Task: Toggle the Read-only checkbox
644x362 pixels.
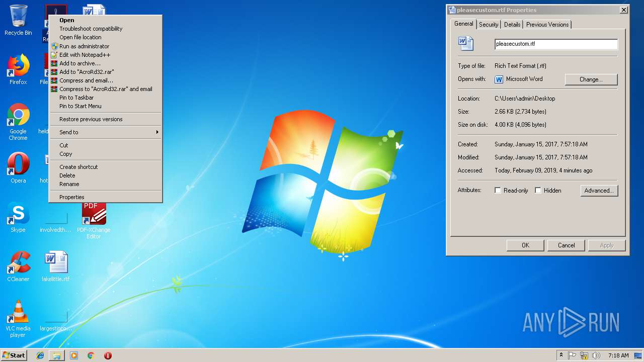Action: 498,191
